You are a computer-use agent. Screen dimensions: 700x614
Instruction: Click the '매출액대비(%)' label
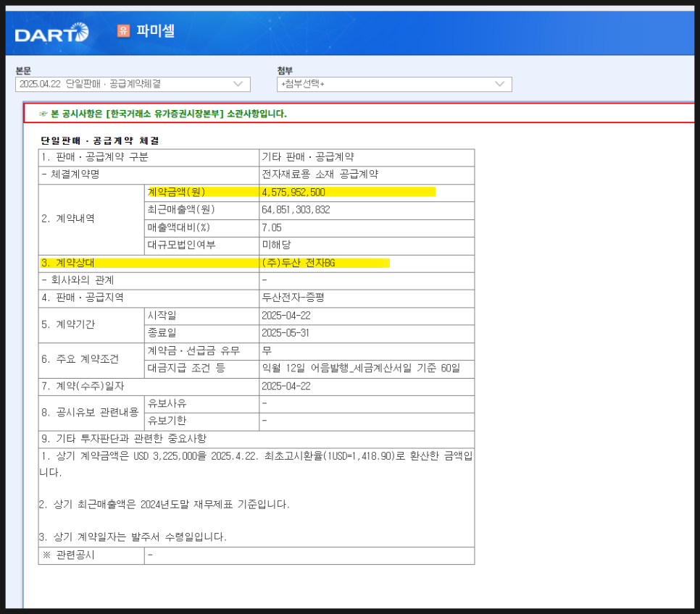click(x=178, y=227)
